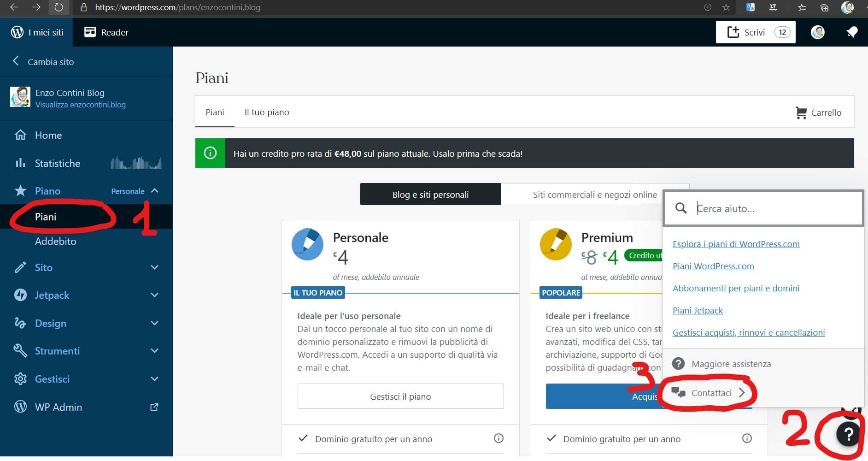This screenshot has height=461, width=868.
Task: Click info icon beside Personale free domain
Action: tap(498, 438)
